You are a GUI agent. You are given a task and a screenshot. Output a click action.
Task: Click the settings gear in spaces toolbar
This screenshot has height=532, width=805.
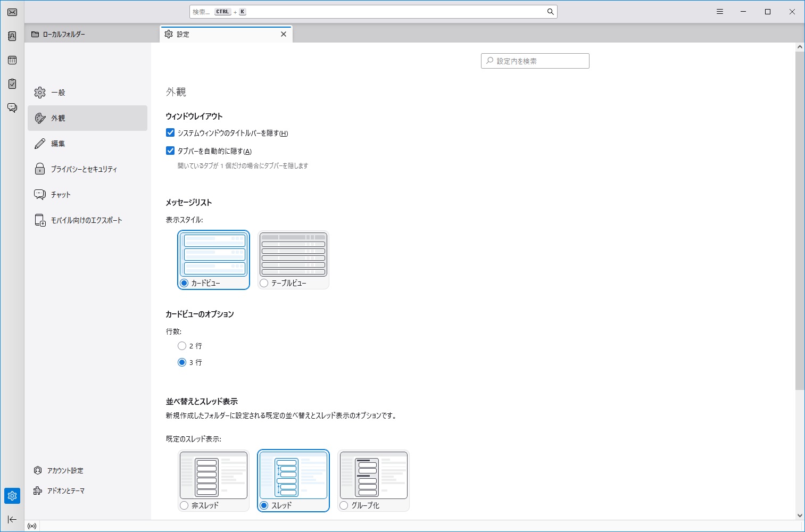point(12,496)
